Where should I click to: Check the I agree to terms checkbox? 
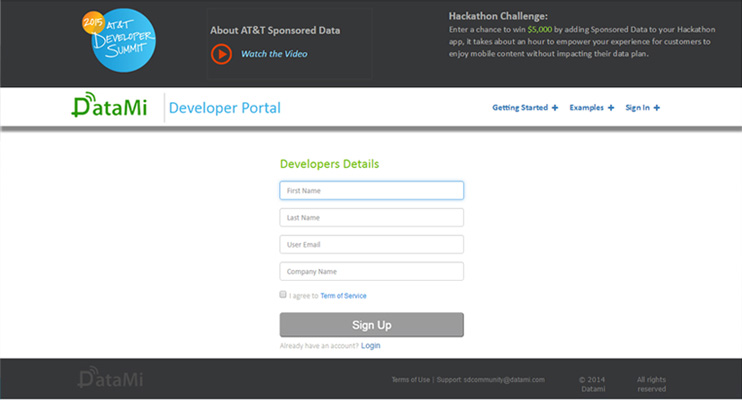283,295
